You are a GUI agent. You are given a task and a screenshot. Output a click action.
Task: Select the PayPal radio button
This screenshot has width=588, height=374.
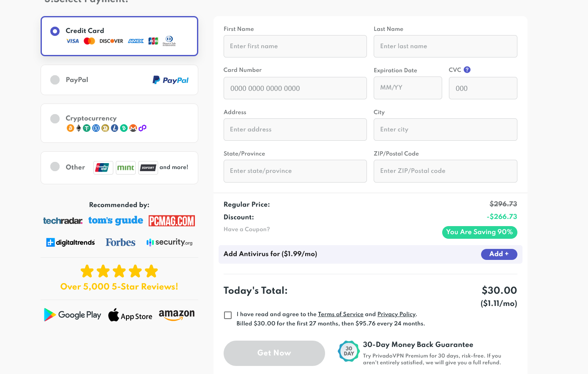[55, 80]
